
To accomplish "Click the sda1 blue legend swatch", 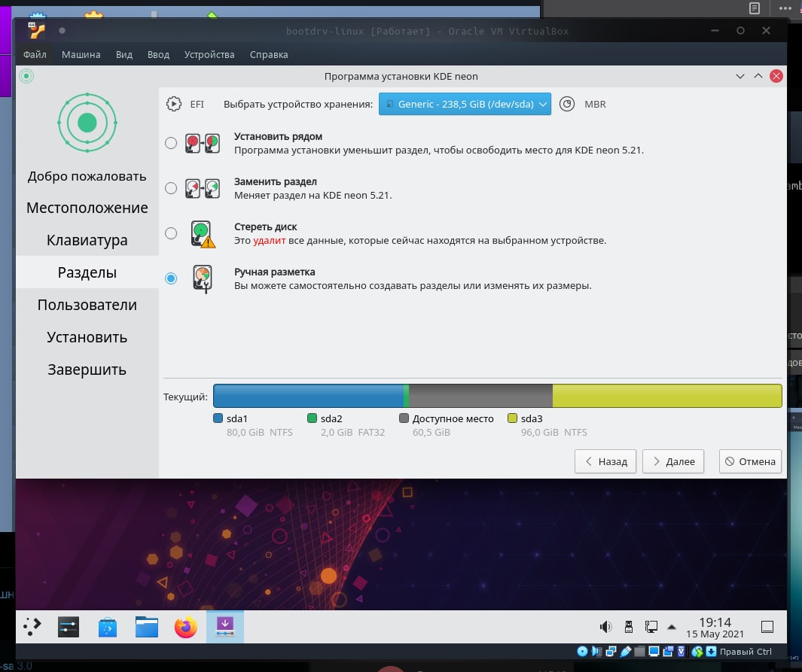I will click(x=218, y=418).
